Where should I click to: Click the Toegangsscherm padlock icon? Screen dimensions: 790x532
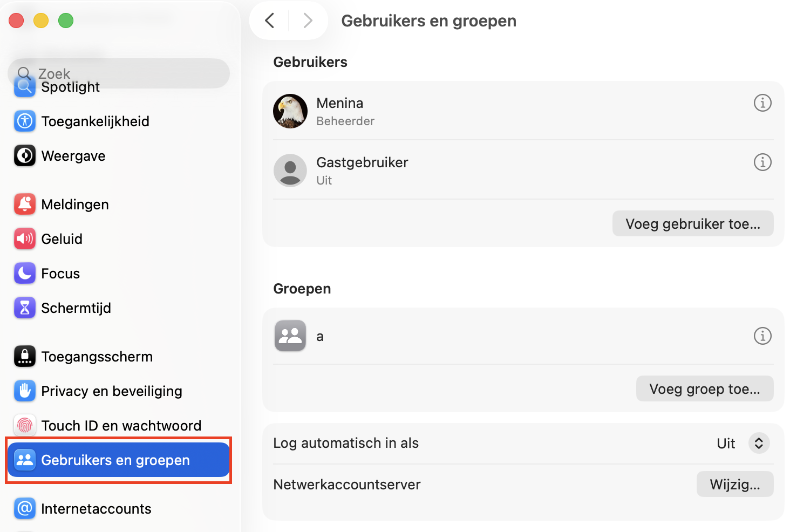pos(24,356)
